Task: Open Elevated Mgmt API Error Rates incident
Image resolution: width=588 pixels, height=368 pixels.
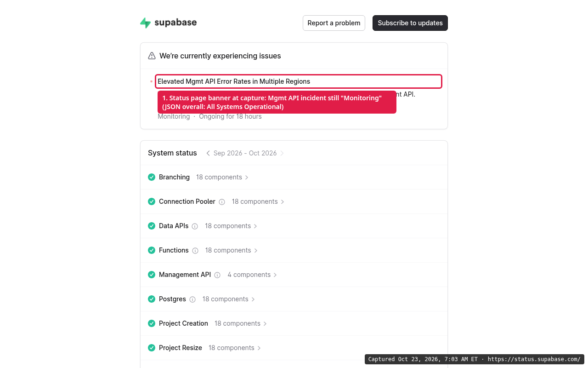Action: click(x=234, y=81)
